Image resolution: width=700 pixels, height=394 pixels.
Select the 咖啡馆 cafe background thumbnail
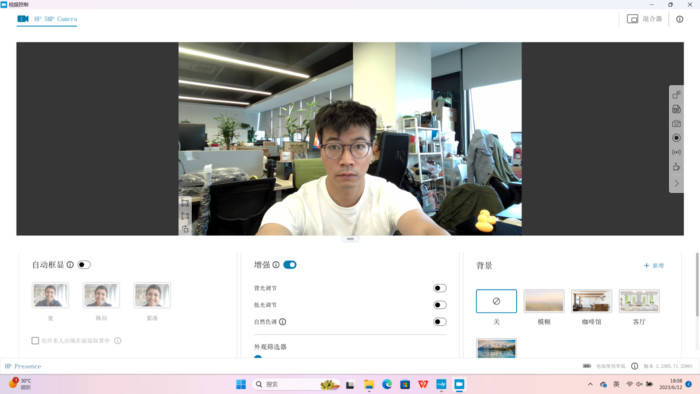coord(592,301)
